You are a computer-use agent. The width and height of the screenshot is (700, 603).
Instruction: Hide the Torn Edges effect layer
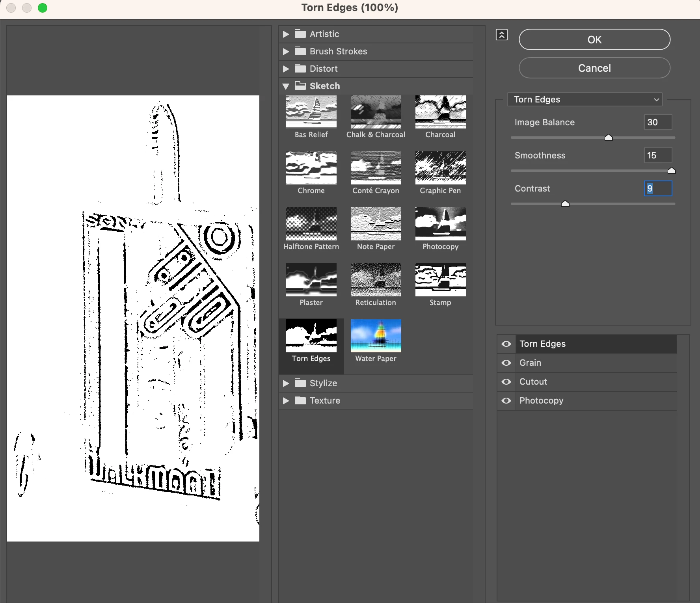click(506, 344)
